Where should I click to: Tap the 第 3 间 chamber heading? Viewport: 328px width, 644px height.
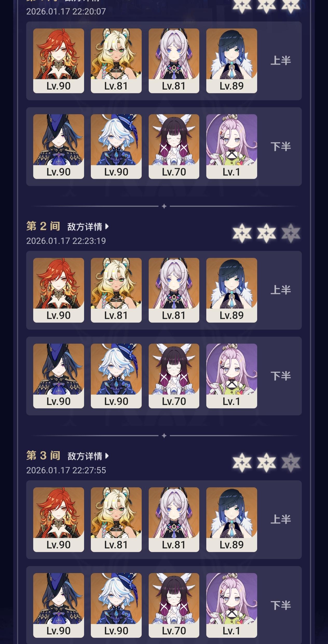43,456
